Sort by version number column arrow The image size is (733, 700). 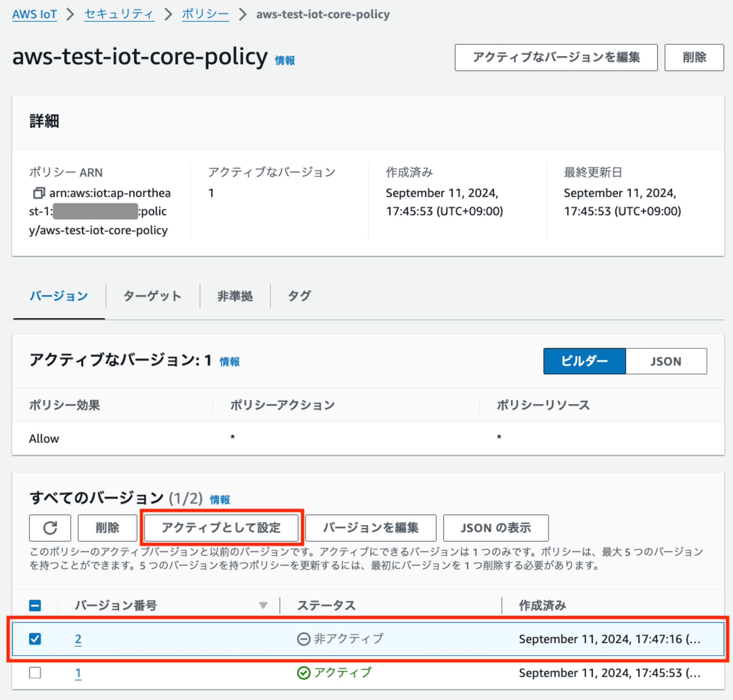[x=263, y=605]
